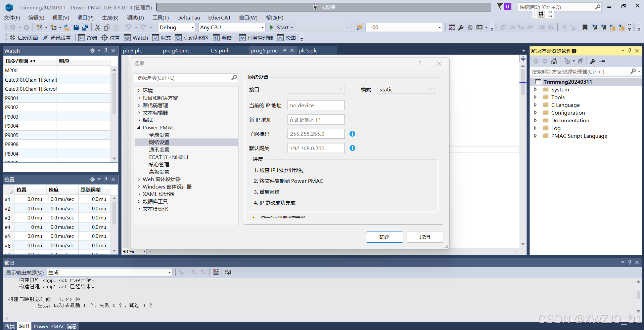Click the 确定 button in the dialog

coord(384,237)
